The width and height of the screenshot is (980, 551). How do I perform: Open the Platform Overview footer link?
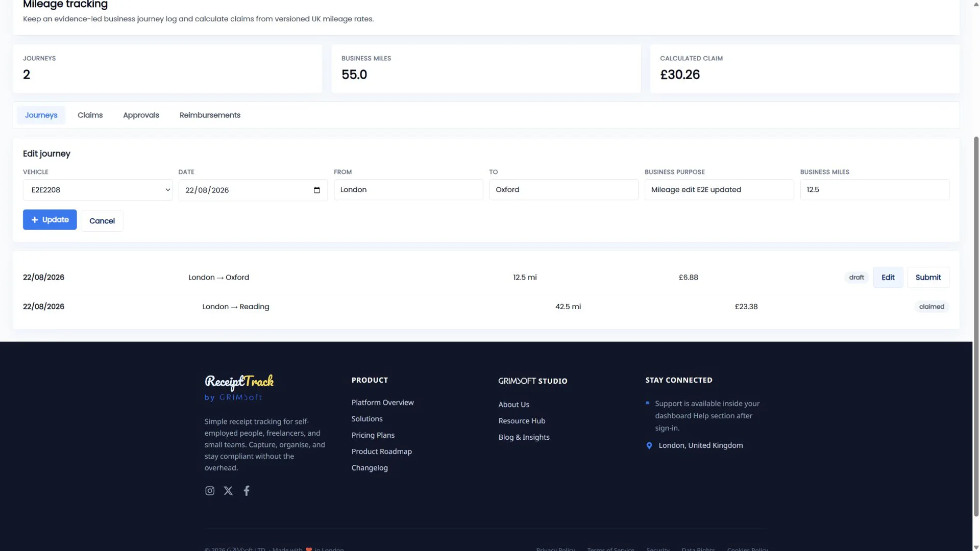click(382, 403)
